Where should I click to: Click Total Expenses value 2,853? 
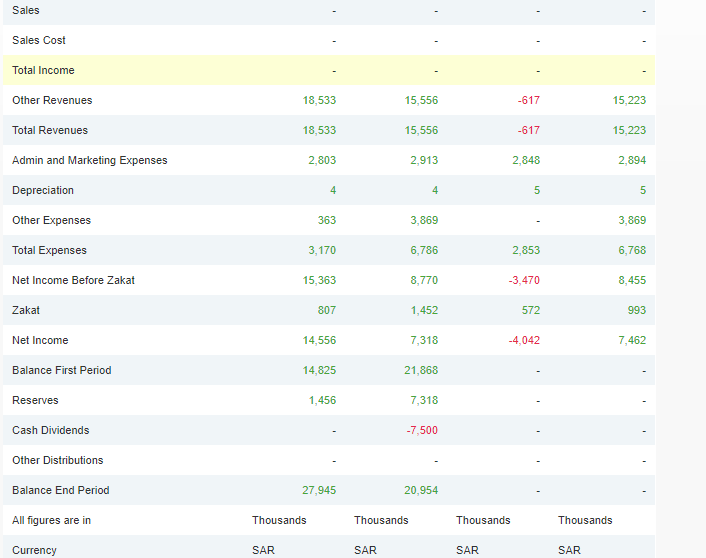coord(526,250)
